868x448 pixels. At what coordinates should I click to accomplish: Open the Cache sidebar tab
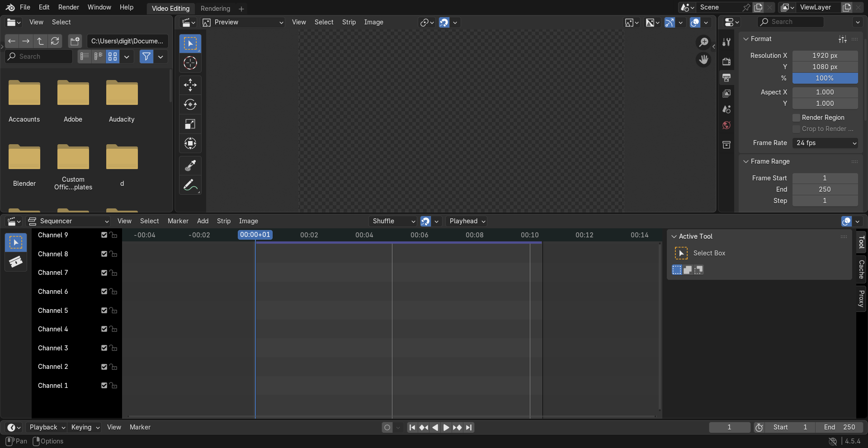(x=861, y=269)
